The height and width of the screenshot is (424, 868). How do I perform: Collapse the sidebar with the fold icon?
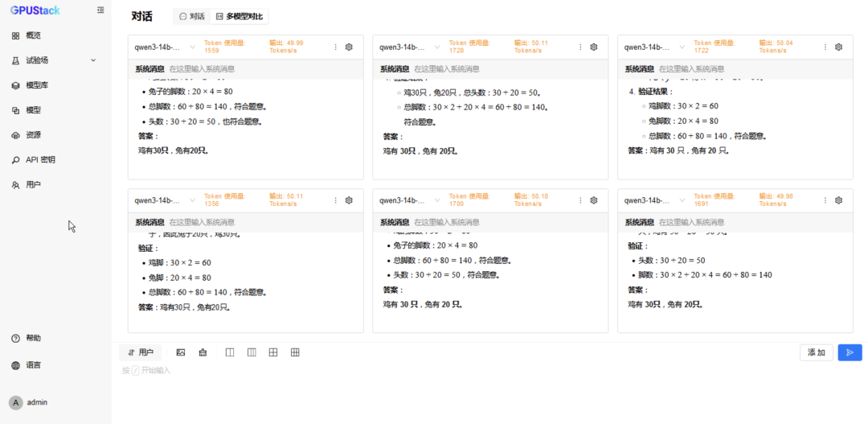point(100,10)
